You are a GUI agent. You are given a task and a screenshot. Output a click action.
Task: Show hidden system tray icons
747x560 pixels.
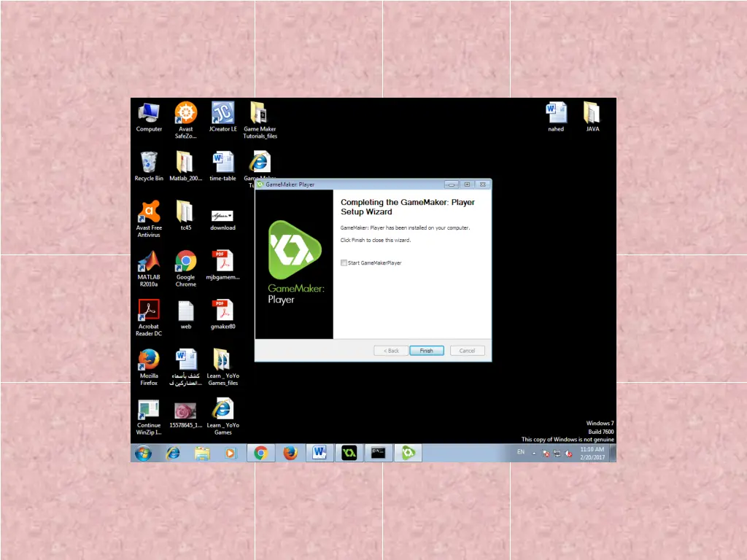point(533,453)
